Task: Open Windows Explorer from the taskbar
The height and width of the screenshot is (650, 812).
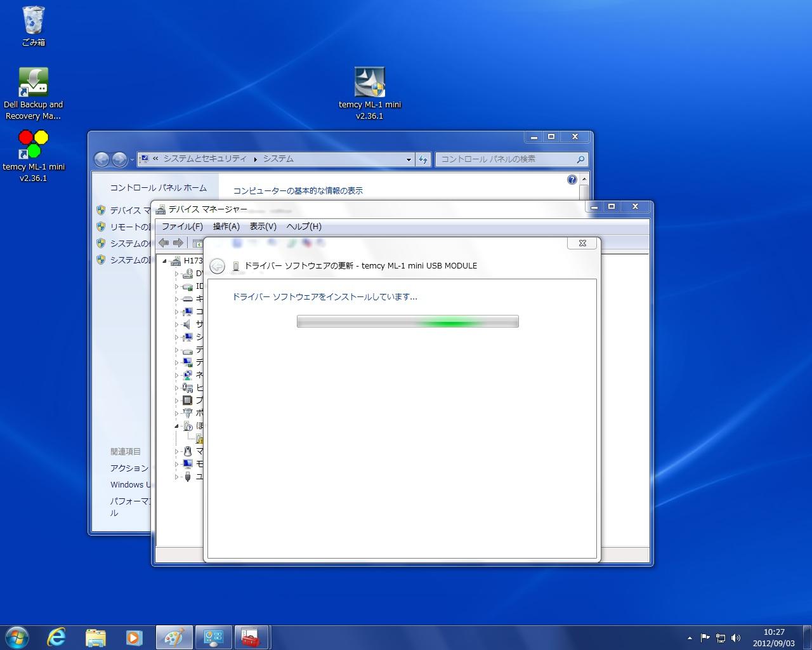Action: (x=95, y=637)
